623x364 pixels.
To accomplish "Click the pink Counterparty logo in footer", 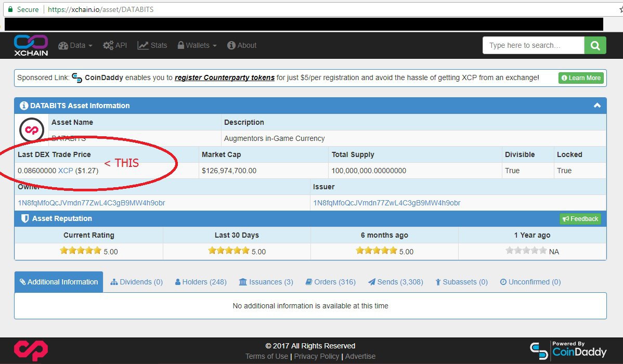I will click(x=31, y=350).
